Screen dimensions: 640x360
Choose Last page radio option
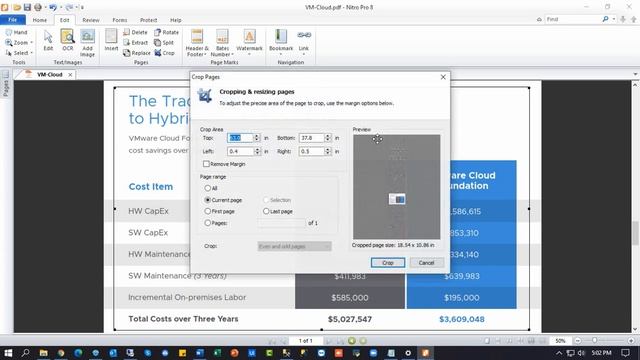click(266, 211)
